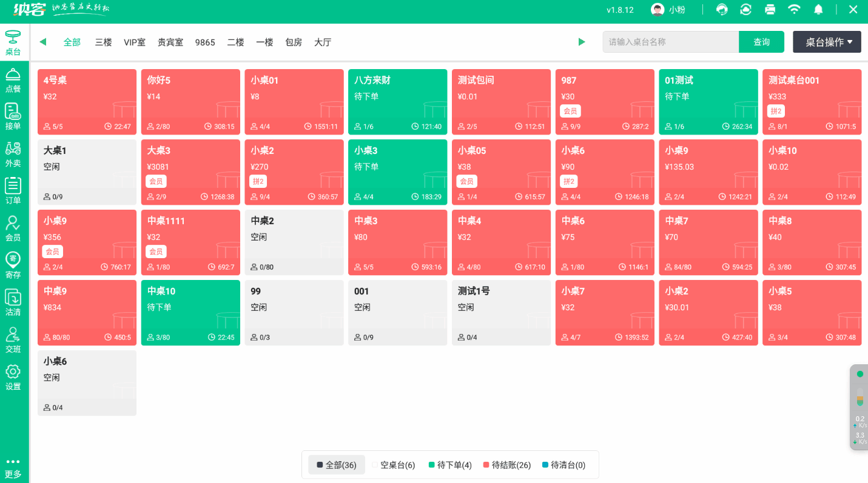Viewport: 868px width, 483px height.
Task: Check Wi-Fi status via the wireless icon
Action: [x=794, y=10]
